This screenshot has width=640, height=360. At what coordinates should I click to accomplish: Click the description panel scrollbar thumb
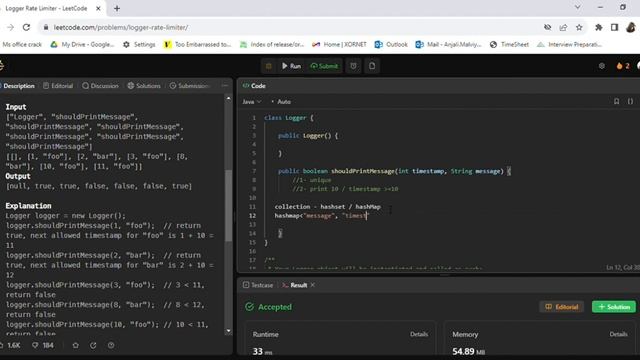(x=229, y=205)
